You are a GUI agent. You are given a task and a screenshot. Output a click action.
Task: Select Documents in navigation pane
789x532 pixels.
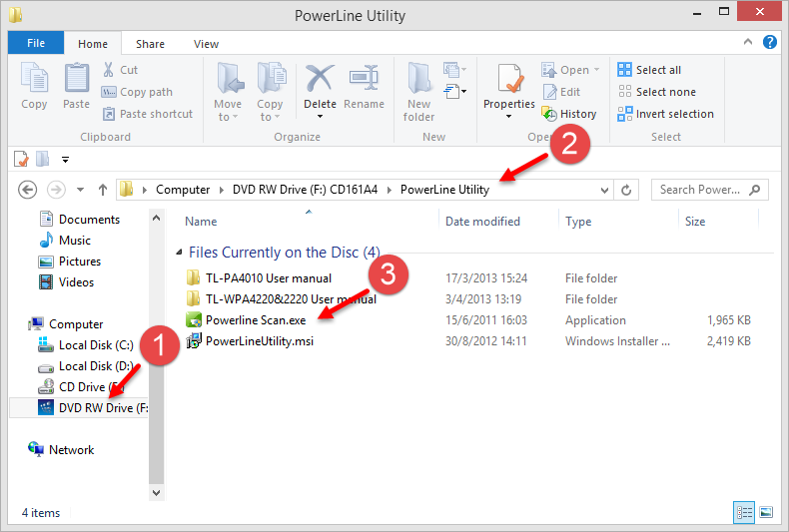tap(80, 220)
